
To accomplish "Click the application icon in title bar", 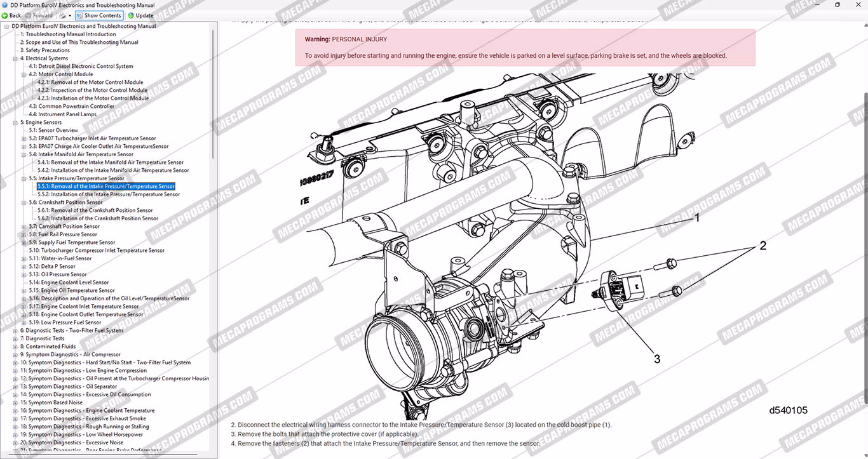I will 5,5.
